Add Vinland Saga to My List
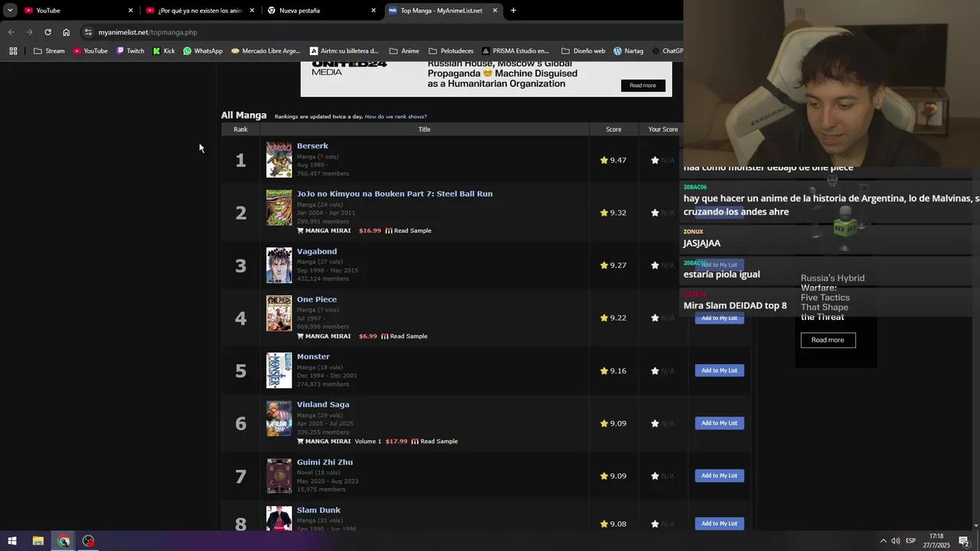980x551 pixels. coord(720,423)
